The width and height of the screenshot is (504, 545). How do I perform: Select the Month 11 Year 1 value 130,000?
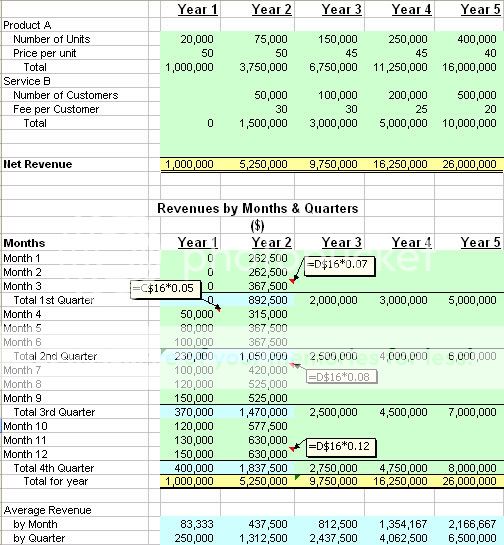point(194,440)
